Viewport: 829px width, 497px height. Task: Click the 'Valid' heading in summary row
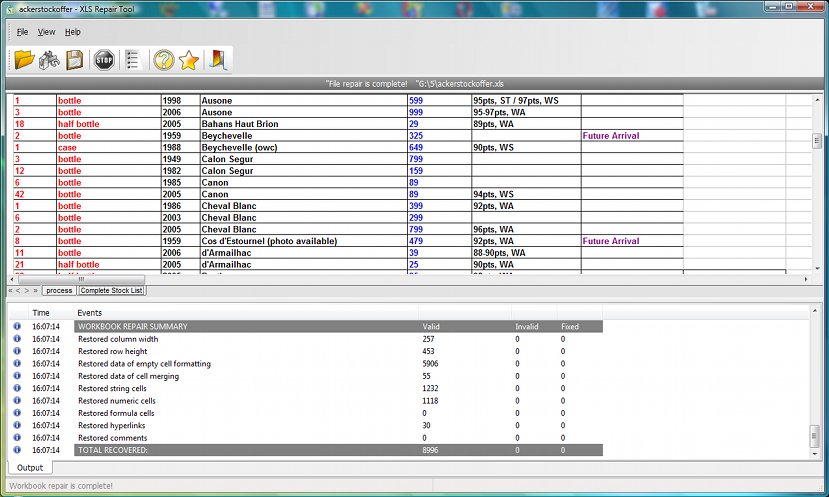431,326
